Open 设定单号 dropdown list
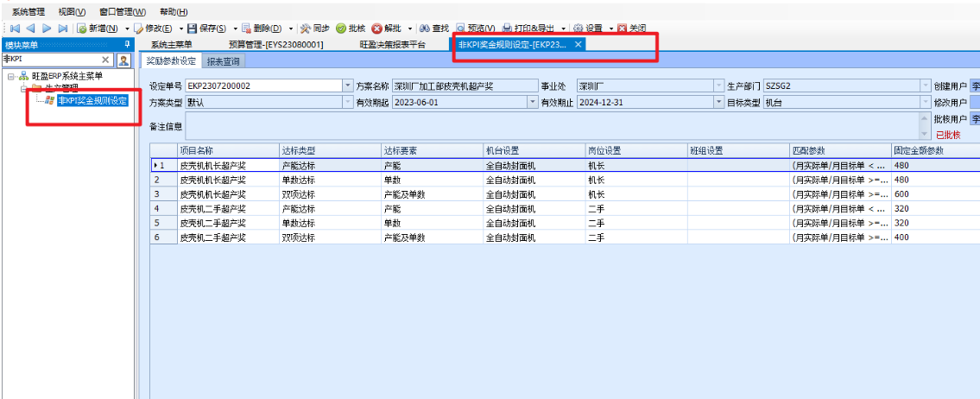The width and height of the screenshot is (980, 399). pyautogui.click(x=347, y=85)
